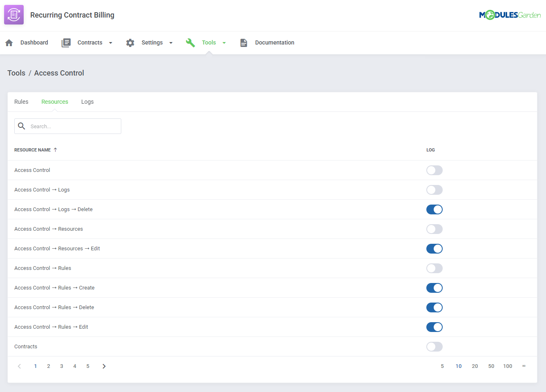Click the 'Access Control → Rules → Create' row name
Viewport: 546px width, 392px height.
(54, 288)
